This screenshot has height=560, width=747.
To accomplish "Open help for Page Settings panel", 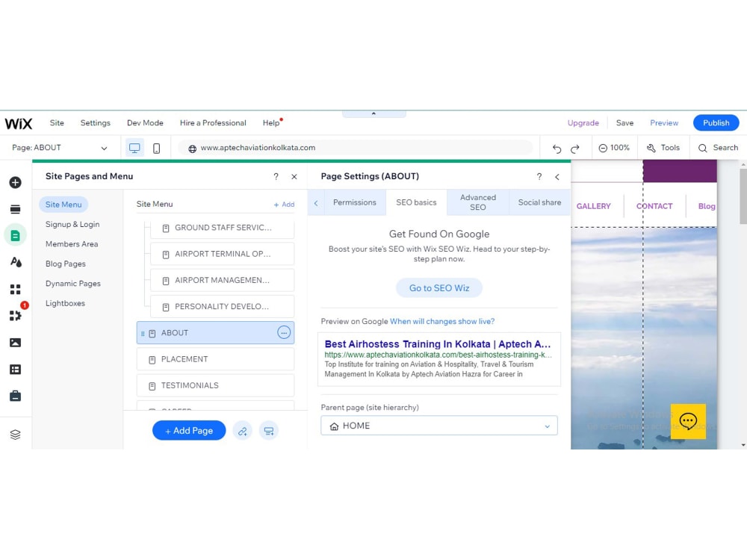I will (x=539, y=177).
